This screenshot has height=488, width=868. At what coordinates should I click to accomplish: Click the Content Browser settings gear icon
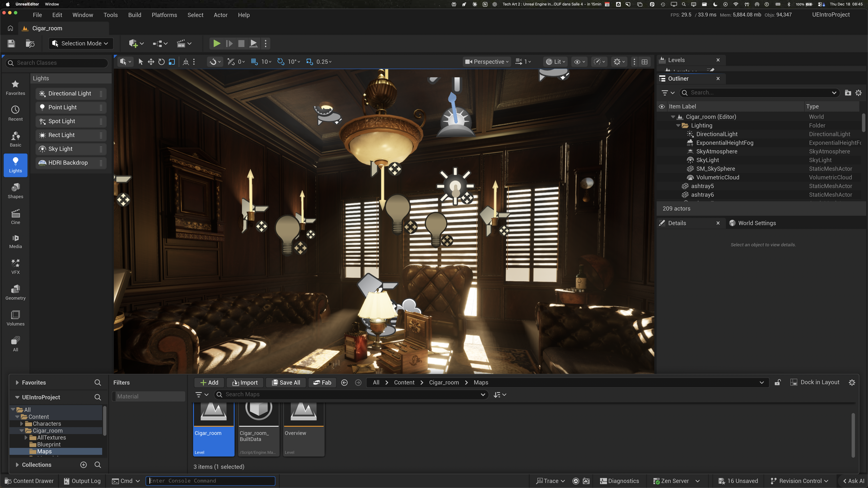point(852,382)
